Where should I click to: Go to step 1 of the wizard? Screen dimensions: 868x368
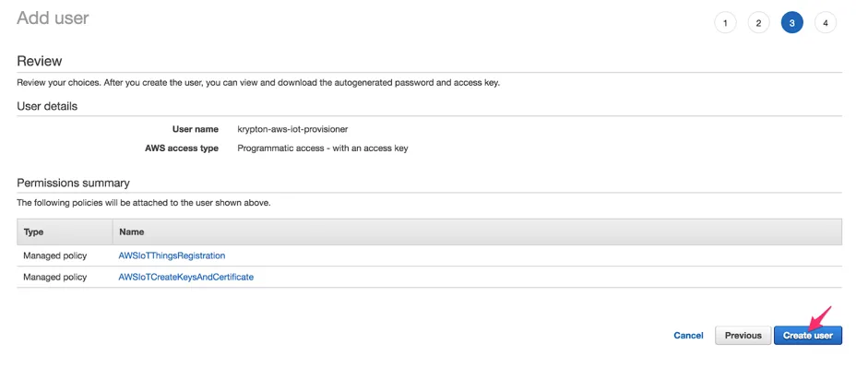point(725,23)
